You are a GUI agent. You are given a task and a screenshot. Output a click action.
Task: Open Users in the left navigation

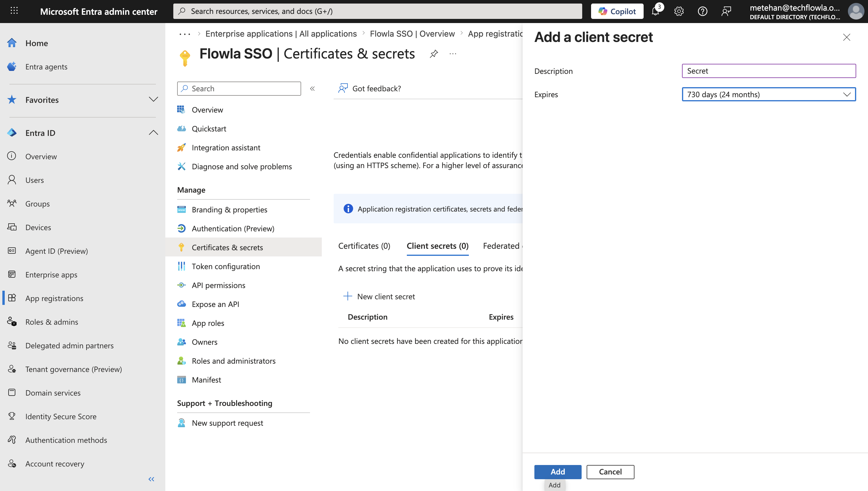(x=34, y=180)
